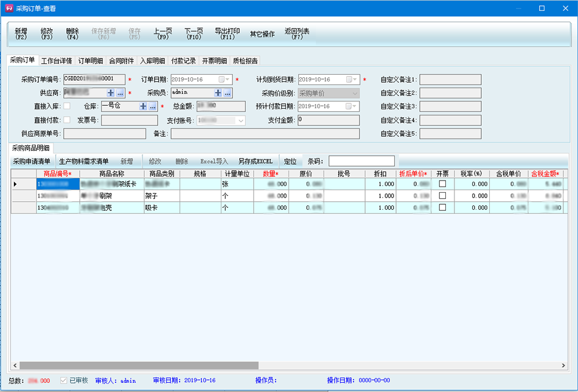Click the plus icon next to 采购员

tap(218, 93)
